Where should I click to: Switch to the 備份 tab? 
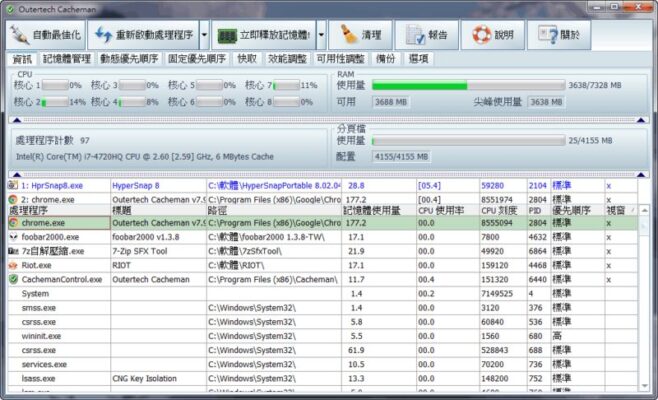point(385,59)
